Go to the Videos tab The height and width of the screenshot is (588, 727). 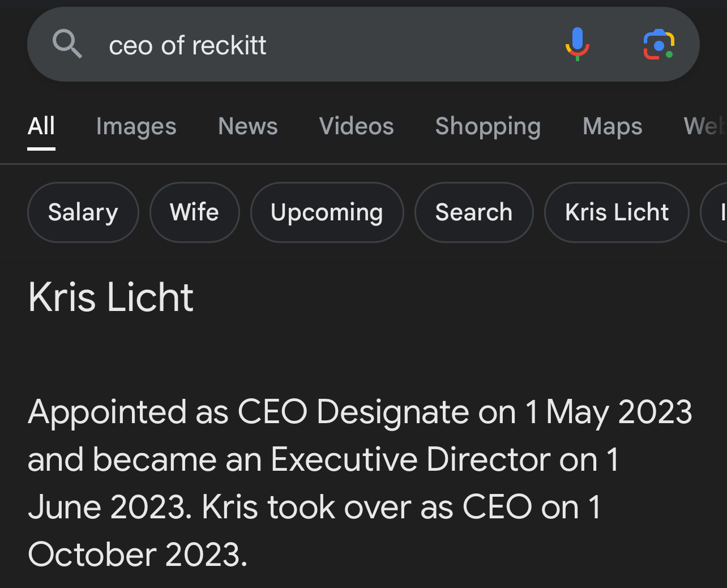[x=356, y=126]
